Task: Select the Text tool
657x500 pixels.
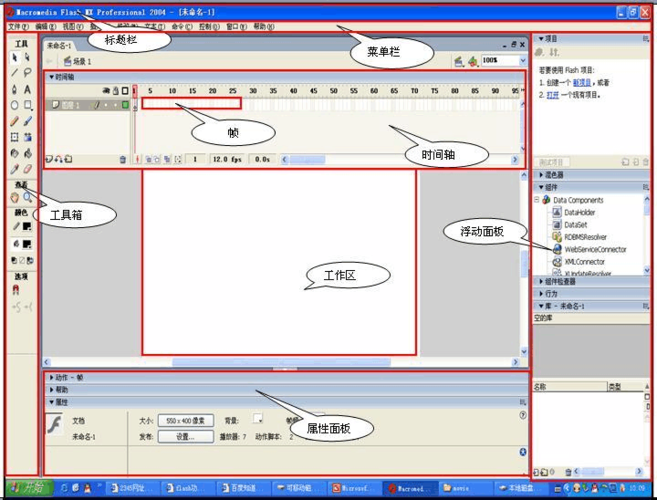Action: pyautogui.click(x=28, y=89)
